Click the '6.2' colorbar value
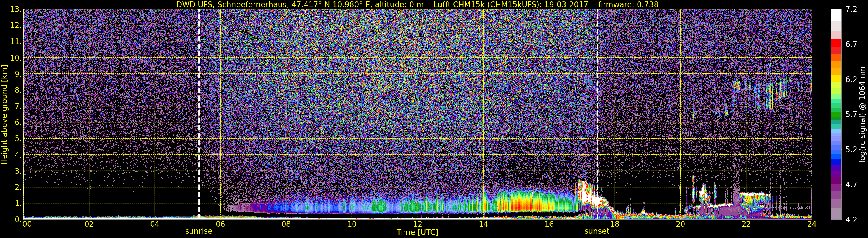Viewport: 868px width, 238px height. click(851, 80)
